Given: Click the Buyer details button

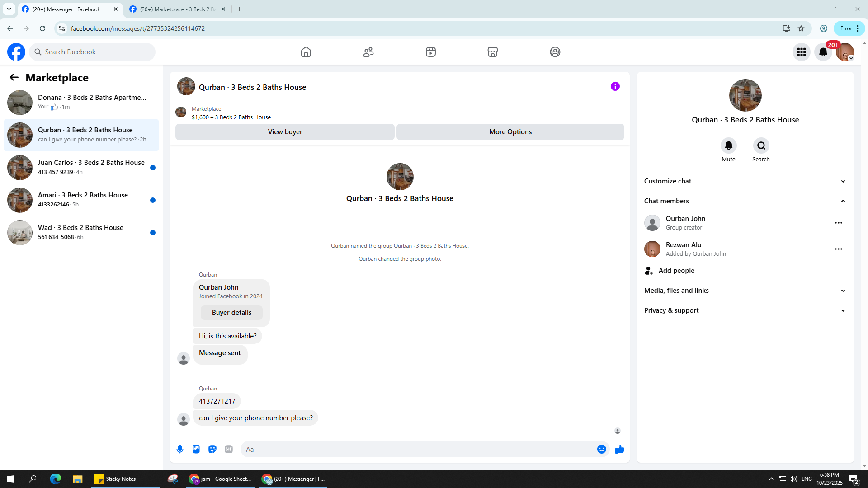Looking at the screenshot, I should (x=231, y=313).
